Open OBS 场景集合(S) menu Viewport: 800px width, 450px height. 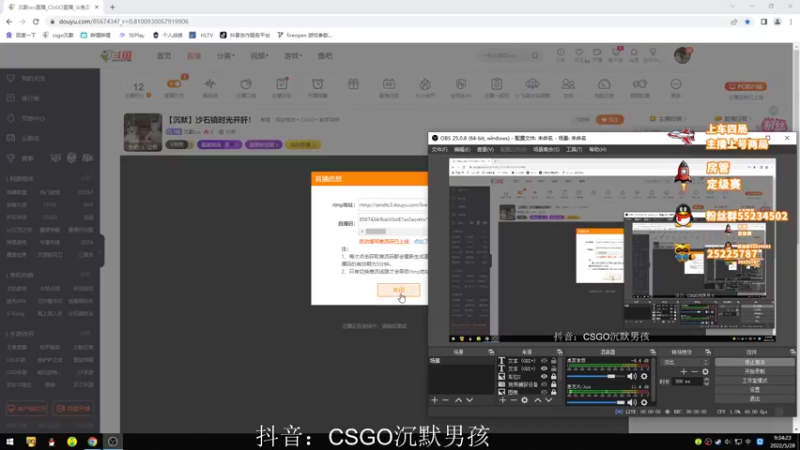546,149
